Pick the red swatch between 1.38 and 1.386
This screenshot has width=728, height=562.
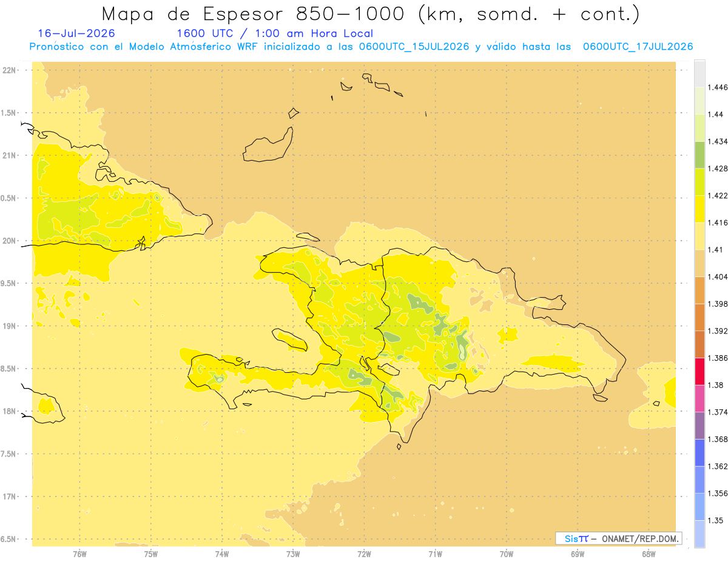point(699,371)
